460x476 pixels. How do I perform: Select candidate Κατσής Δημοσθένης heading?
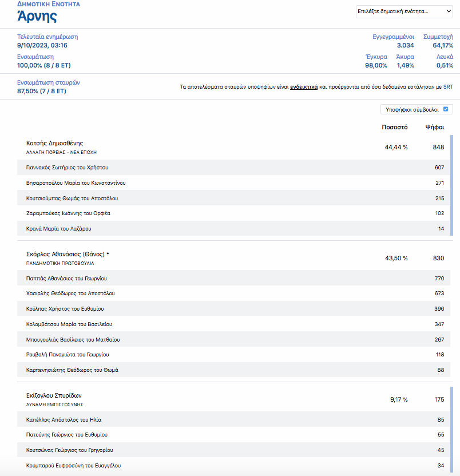click(x=55, y=143)
